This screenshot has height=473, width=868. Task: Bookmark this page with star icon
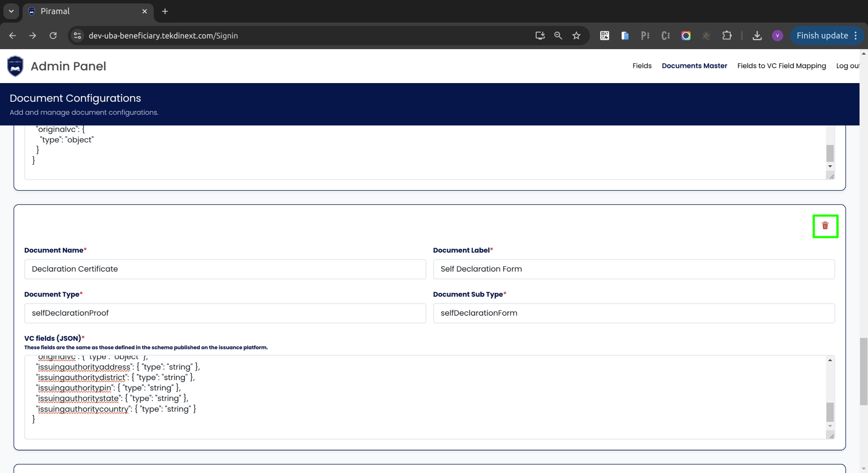(x=576, y=36)
